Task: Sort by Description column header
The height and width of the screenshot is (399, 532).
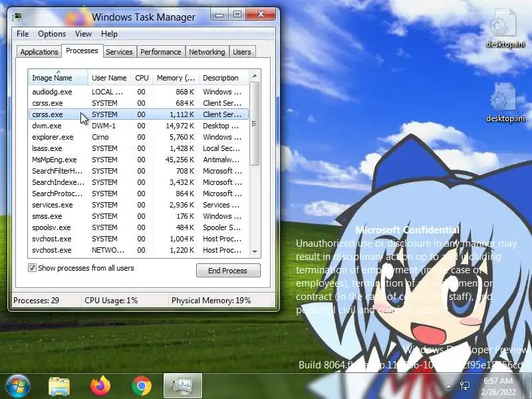Action: tap(224, 78)
